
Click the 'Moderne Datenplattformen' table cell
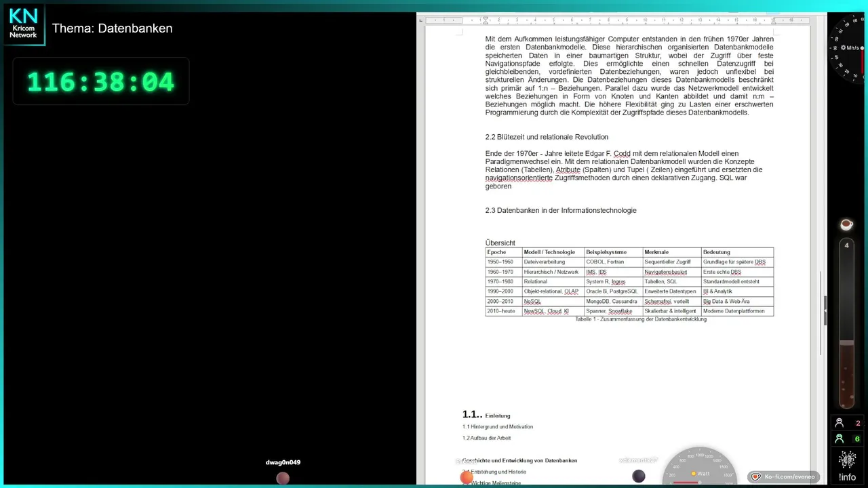click(x=737, y=311)
